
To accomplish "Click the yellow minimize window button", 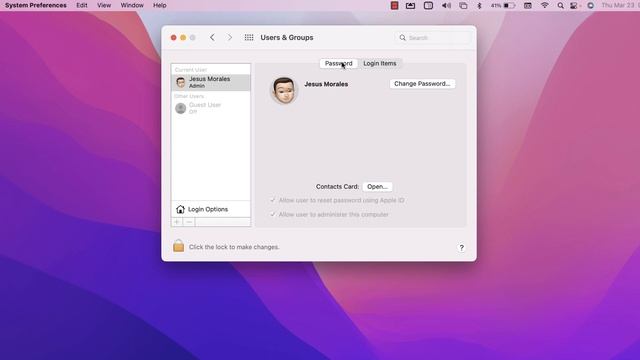I will point(183,38).
